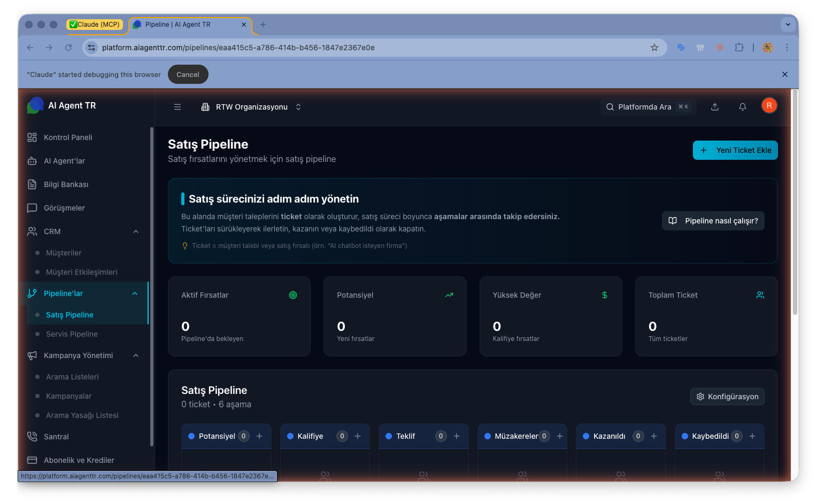Open the Bilgi Bankası section
Viewport: 817px width, 504px height.
point(66,184)
